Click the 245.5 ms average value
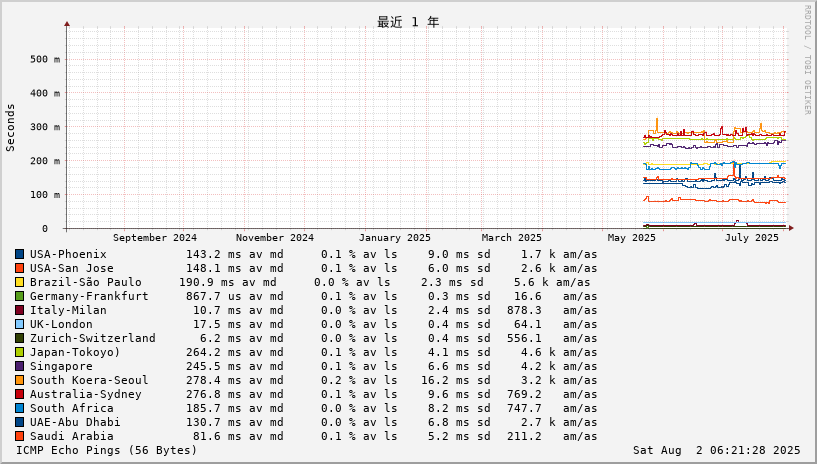 click(214, 367)
